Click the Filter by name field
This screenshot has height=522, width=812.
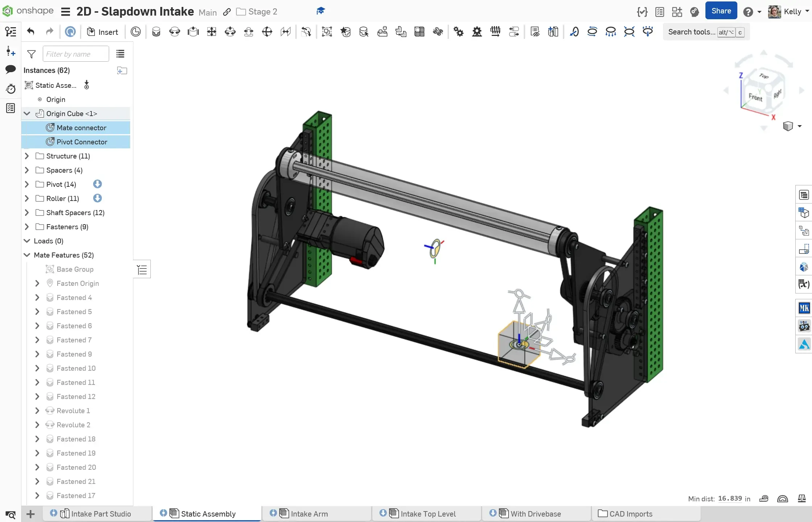point(75,54)
